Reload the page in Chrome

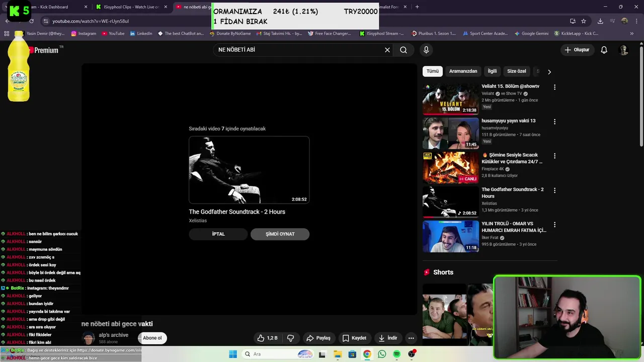point(32,21)
